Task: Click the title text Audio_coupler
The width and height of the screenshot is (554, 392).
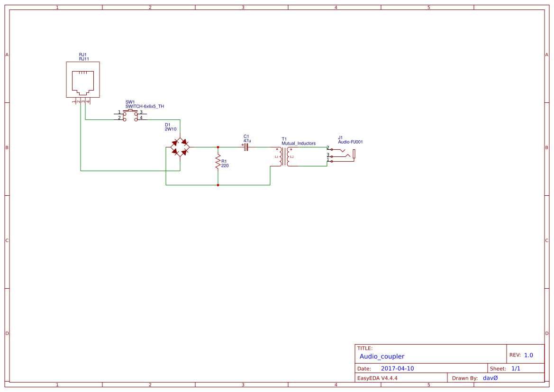Action: pos(381,356)
